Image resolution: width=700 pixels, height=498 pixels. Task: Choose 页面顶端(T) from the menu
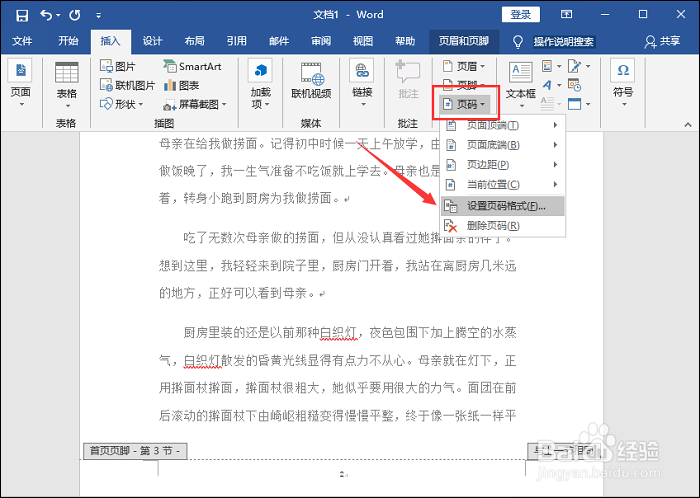503,125
